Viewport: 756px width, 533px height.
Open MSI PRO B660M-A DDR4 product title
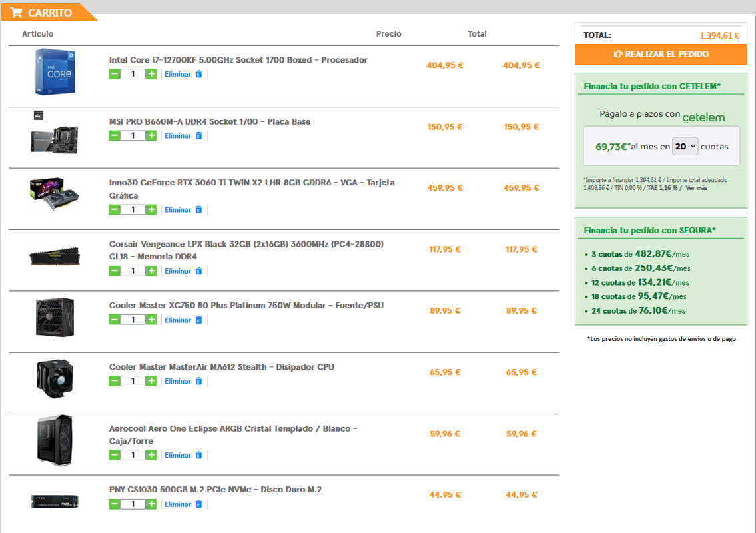pyautogui.click(x=210, y=121)
